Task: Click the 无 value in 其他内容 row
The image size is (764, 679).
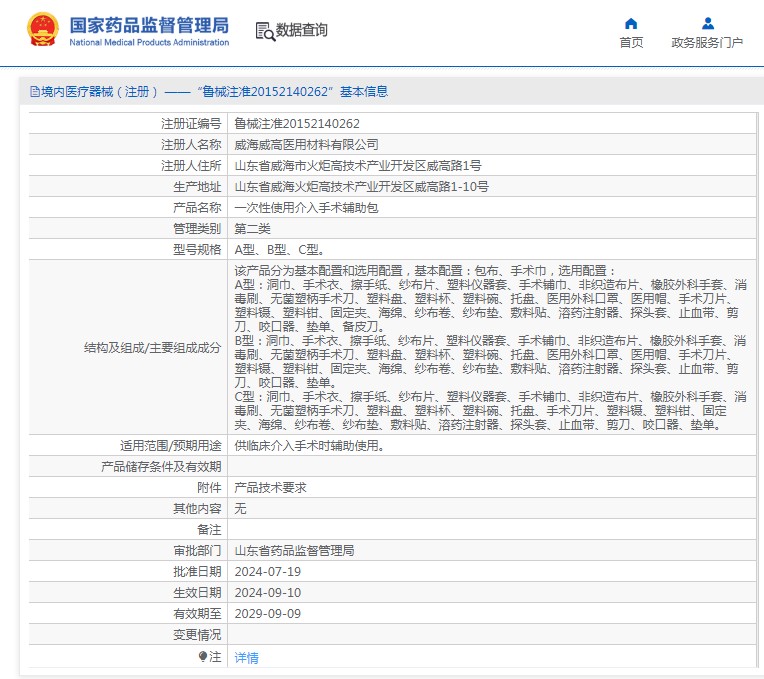Action: click(x=240, y=509)
